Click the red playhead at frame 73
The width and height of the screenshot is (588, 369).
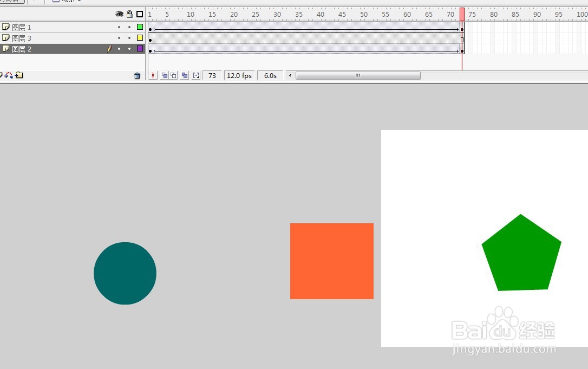[x=462, y=14]
